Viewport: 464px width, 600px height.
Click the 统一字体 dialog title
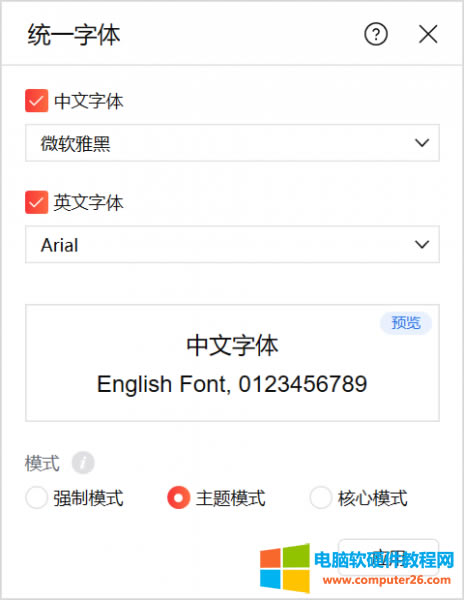[x=74, y=35]
